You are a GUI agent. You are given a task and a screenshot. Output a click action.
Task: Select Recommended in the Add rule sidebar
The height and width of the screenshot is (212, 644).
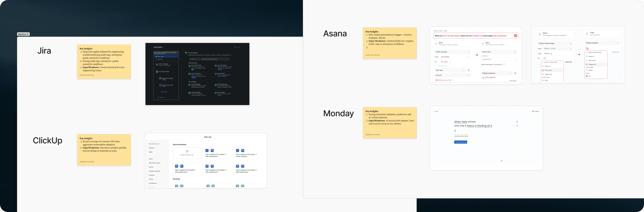(154, 144)
